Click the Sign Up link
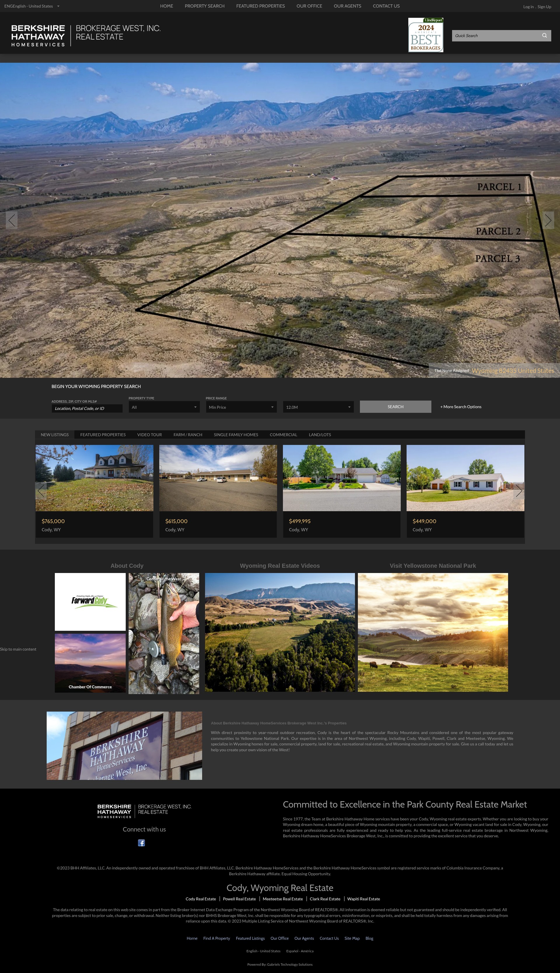 pyautogui.click(x=544, y=6)
